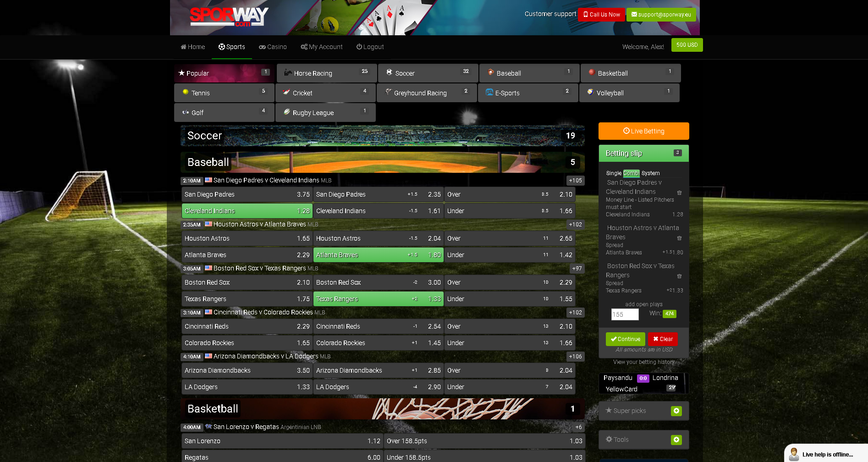Expand +106 markets for Diamondbacks v Dodgers
Screen dimensions: 868x462
(x=575, y=357)
